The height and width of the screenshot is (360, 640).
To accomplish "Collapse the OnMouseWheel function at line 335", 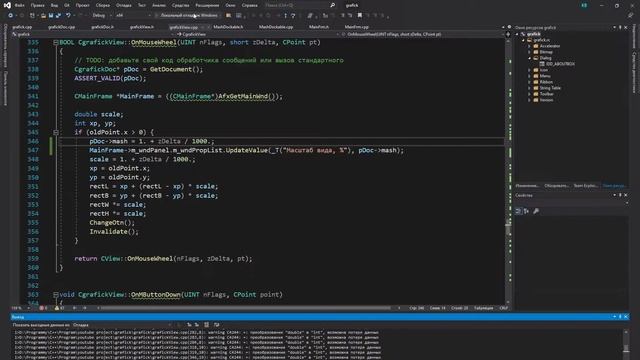I will point(56,42).
